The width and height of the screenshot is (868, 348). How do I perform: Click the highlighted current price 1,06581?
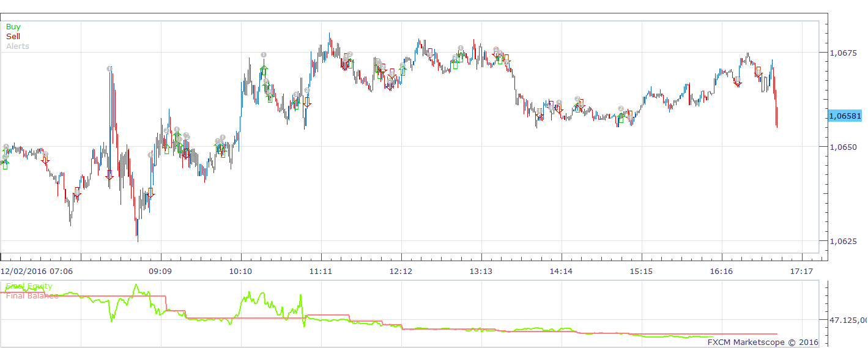click(x=845, y=116)
